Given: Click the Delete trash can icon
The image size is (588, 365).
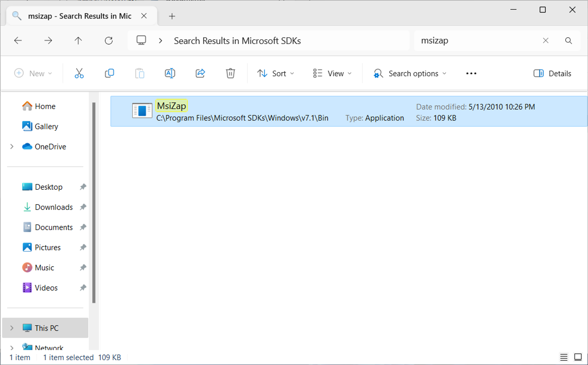Looking at the screenshot, I should tap(230, 73).
